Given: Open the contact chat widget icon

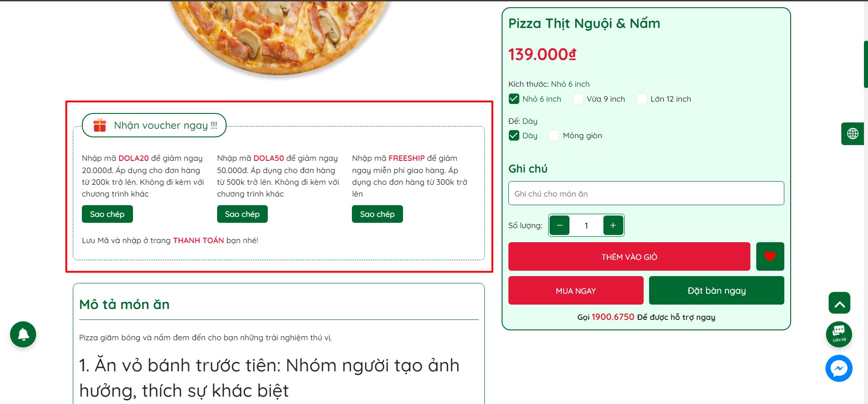Looking at the screenshot, I should click(839, 334).
